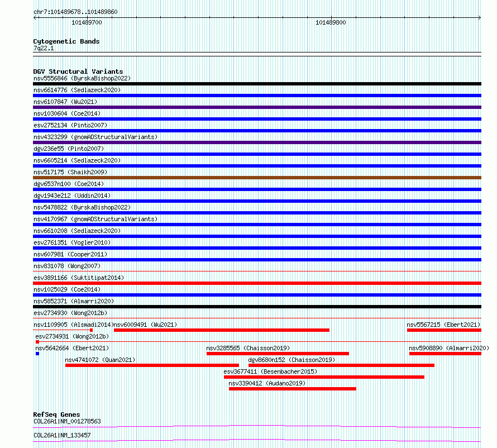Click the right arrow at ruler end
The width and height of the screenshot is (497, 448).
[479, 18]
